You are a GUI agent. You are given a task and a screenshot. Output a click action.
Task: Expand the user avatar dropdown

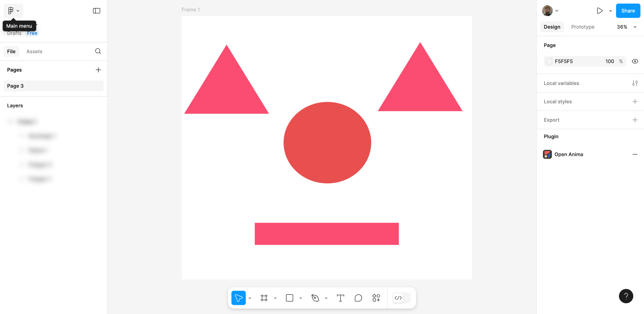[x=557, y=11]
